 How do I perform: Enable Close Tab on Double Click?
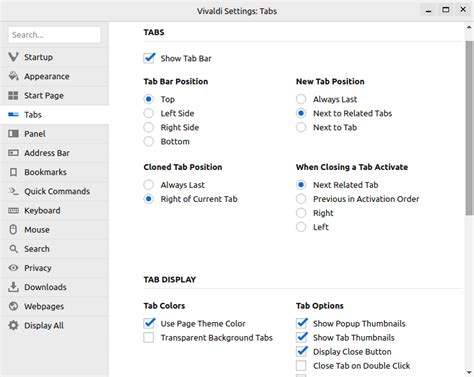point(301,366)
